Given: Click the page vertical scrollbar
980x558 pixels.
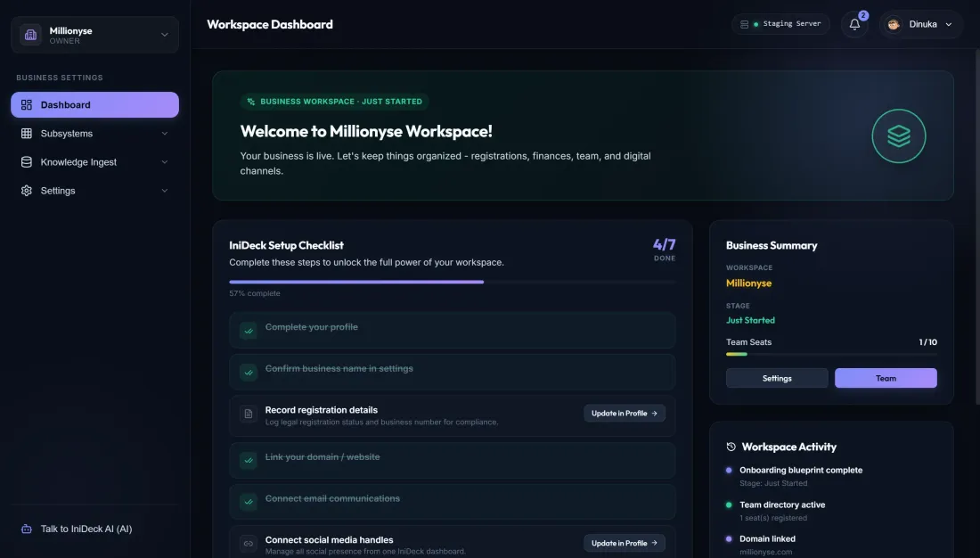Looking at the screenshot, I should coord(976,227).
